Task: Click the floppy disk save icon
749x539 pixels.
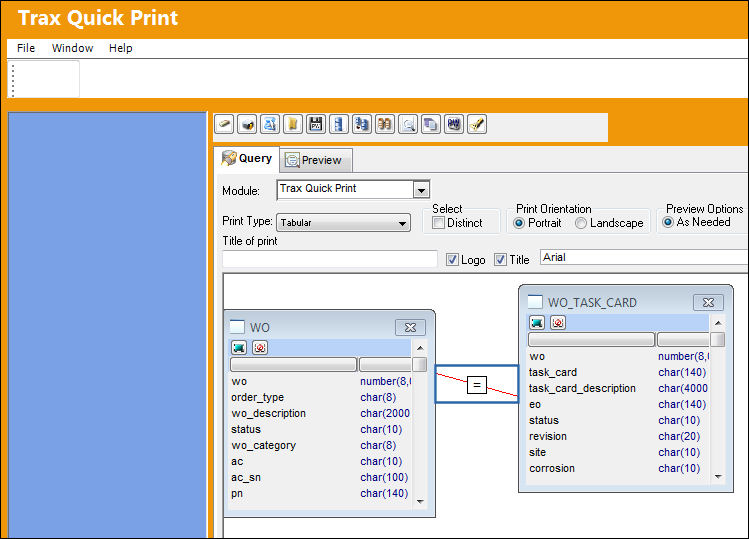Action: [x=316, y=125]
